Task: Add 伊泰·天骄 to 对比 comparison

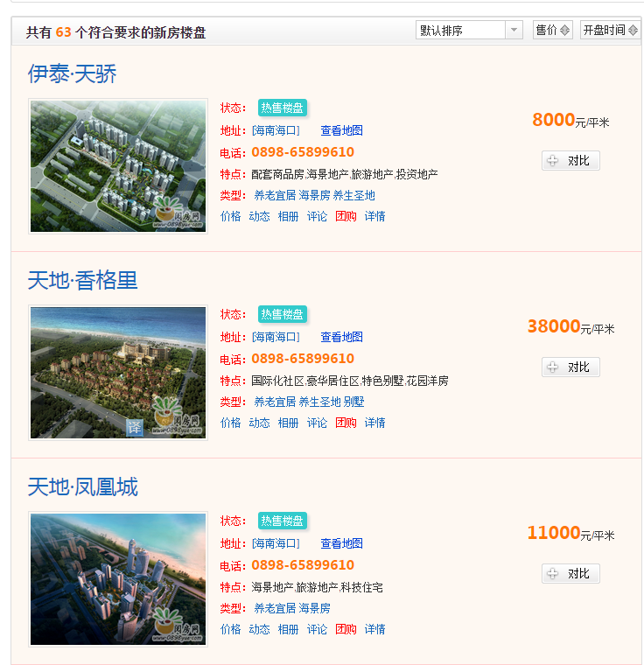Action: pyautogui.click(x=570, y=161)
